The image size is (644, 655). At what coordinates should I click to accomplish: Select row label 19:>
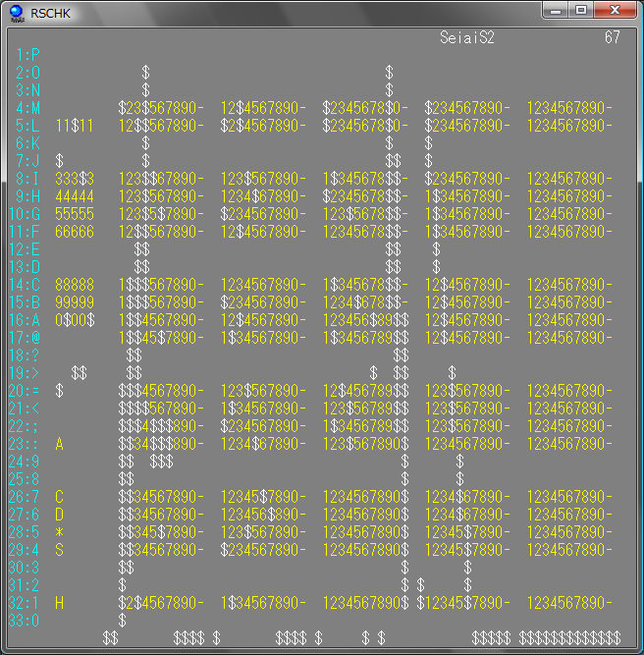point(25,373)
